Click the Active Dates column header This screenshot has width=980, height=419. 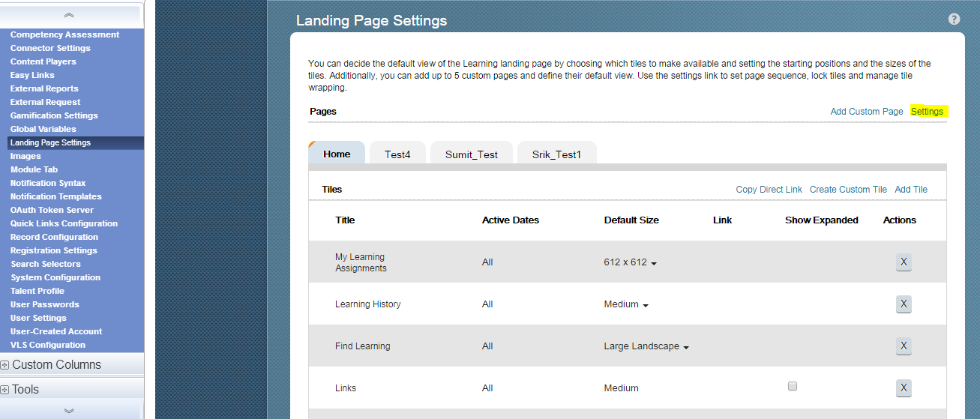coord(511,220)
